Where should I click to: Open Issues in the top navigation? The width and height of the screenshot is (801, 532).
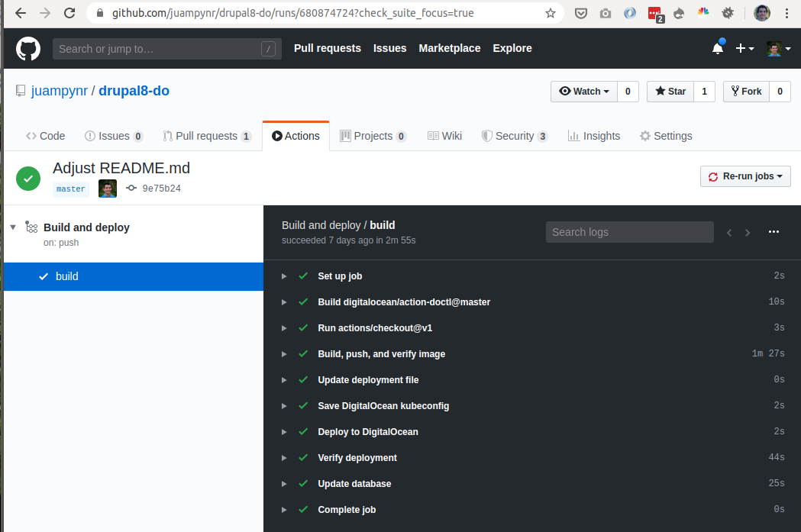(x=389, y=48)
